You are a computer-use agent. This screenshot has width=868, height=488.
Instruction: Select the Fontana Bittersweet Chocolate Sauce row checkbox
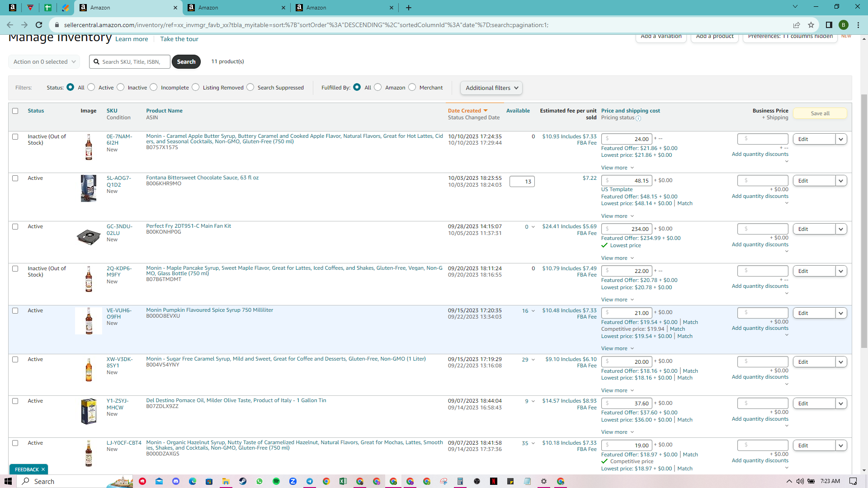tap(15, 178)
